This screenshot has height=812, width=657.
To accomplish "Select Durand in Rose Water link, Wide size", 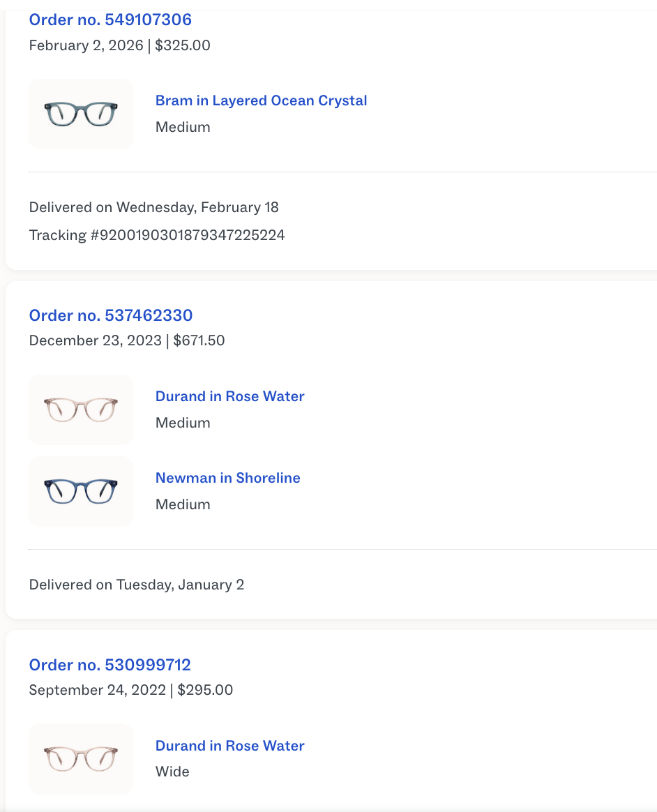I will pyautogui.click(x=229, y=746).
